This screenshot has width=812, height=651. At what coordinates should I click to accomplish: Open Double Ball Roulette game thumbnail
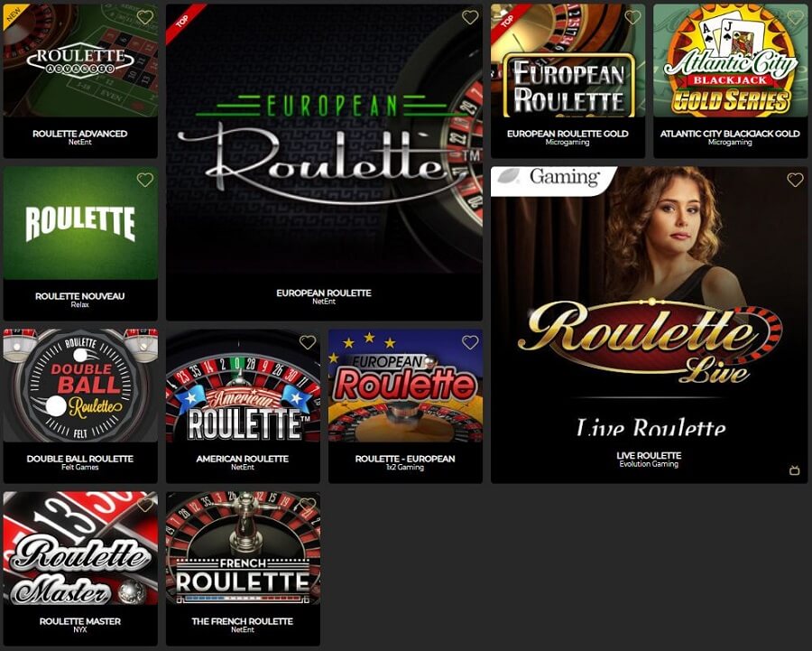80,386
